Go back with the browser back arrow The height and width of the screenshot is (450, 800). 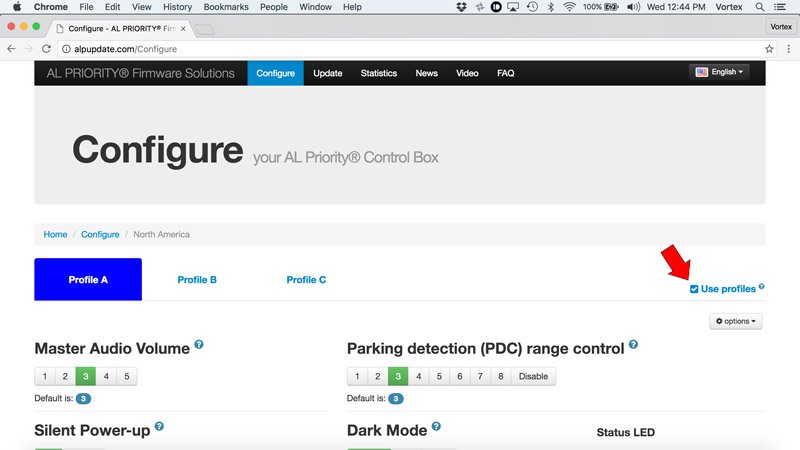point(11,49)
